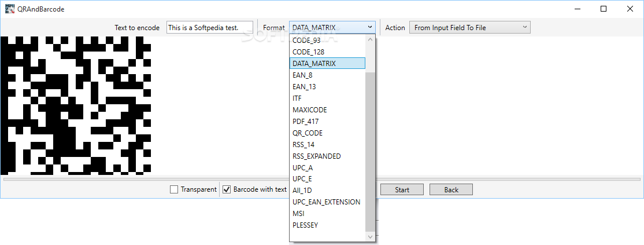Open the Format combo box arrow
This screenshot has width=644, height=245.
pyautogui.click(x=369, y=27)
